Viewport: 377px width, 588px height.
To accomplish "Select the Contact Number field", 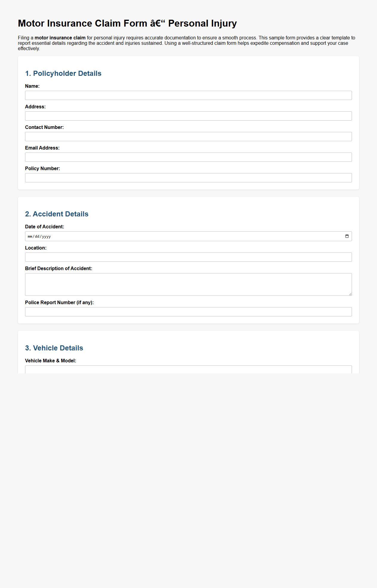I will [188, 136].
